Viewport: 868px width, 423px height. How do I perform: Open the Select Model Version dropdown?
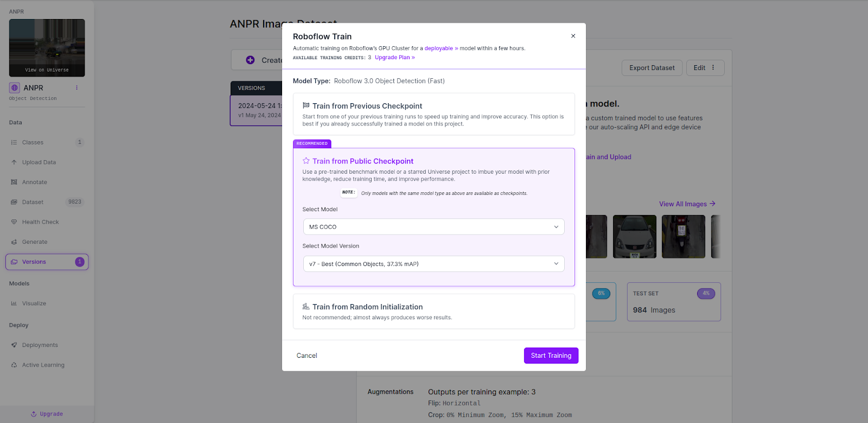[433, 264]
